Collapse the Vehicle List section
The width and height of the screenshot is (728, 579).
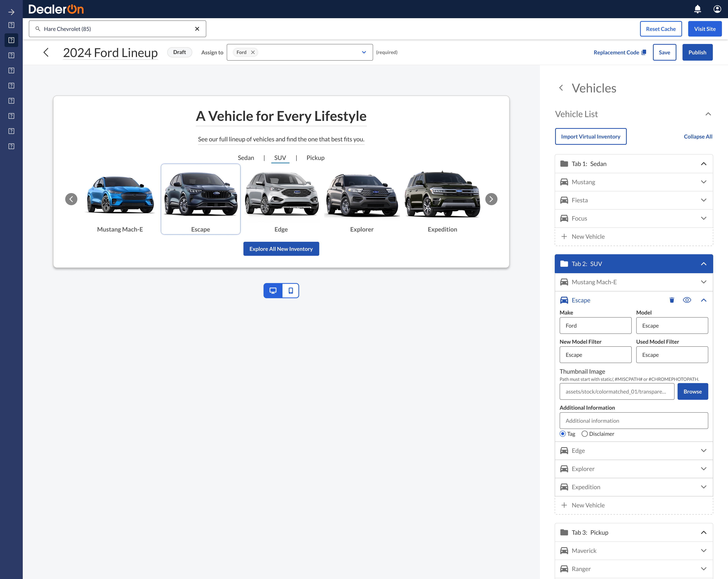click(708, 114)
